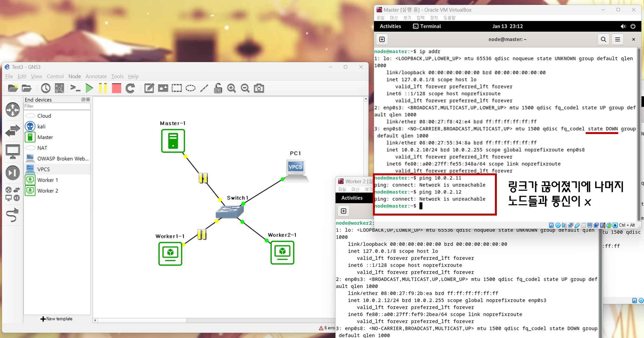644x338 pixels.
Task: Stop all nodes with red square button
Action: (117, 88)
